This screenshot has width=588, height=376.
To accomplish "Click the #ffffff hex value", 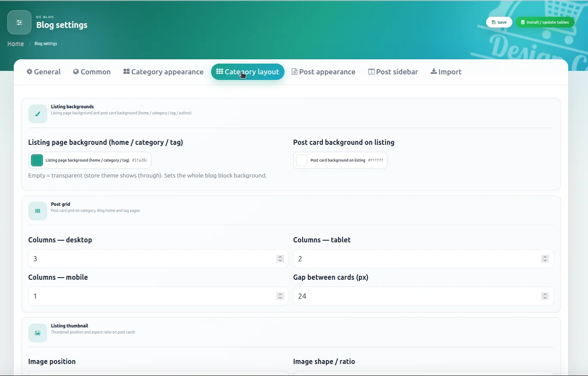I will tap(375, 160).
